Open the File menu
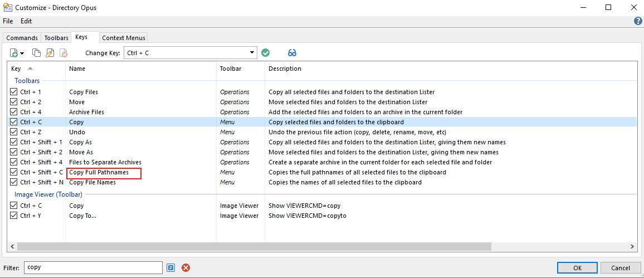644x278 pixels. tap(8, 21)
